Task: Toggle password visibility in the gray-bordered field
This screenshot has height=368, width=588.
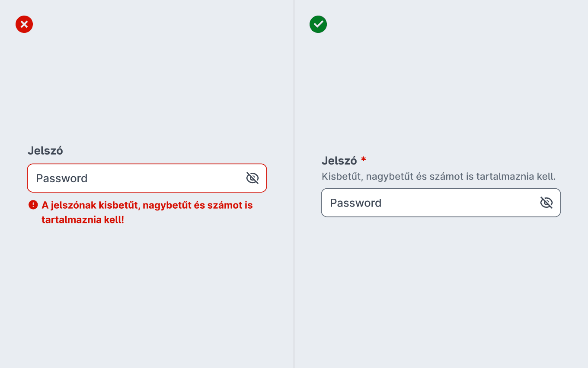Action: tap(546, 203)
